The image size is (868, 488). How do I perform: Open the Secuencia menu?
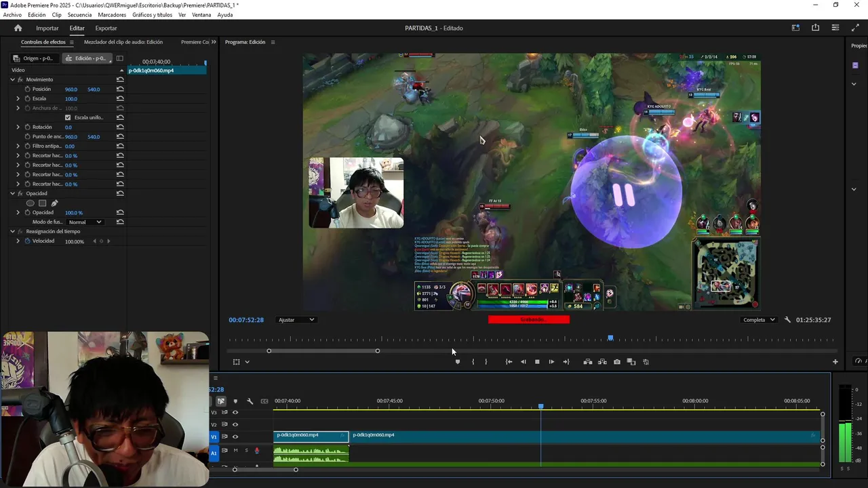click(79, 14)
